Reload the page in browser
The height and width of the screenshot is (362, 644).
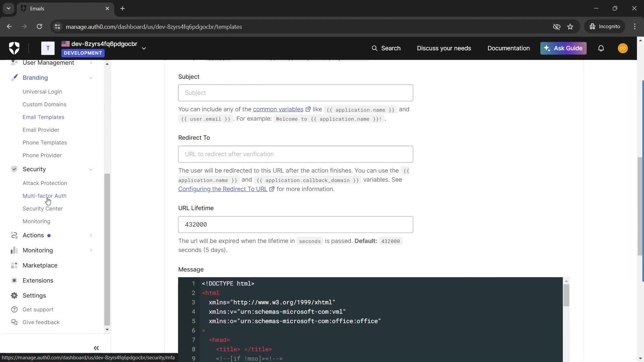(x=39, y=26)
